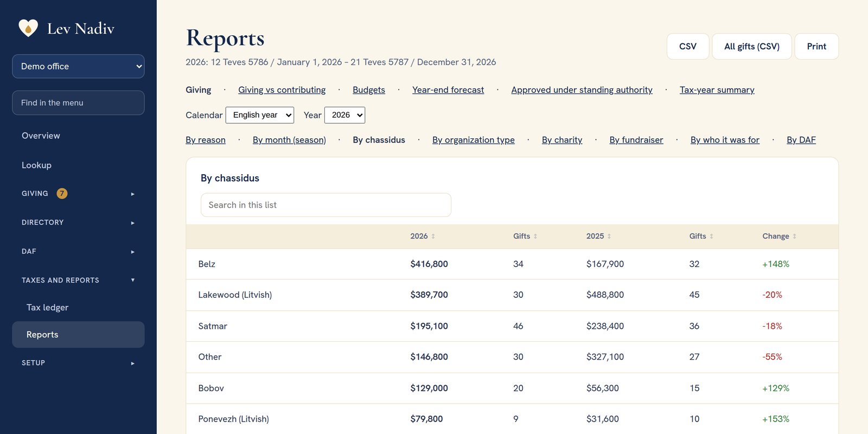This screenshot has width=868, height=434.
Task: Click the Giving badge showing 7
Action: tap(62, 194)
